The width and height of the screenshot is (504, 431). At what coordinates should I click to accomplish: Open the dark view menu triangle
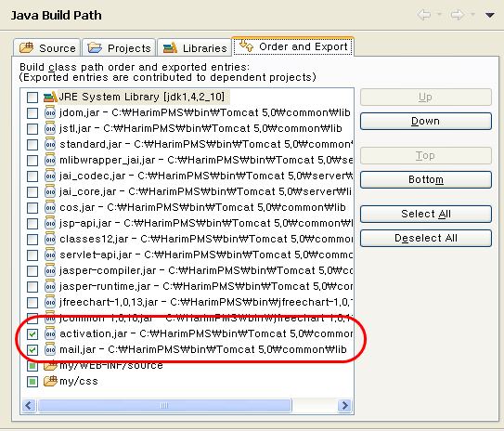(489, 15)
